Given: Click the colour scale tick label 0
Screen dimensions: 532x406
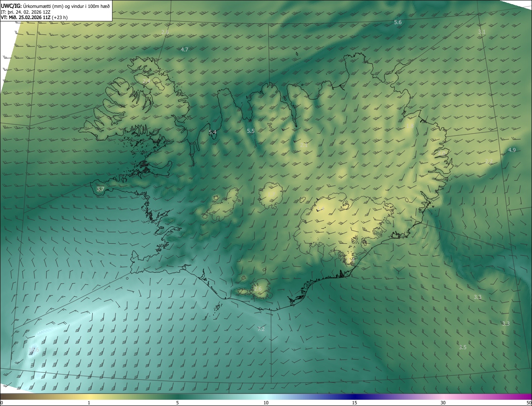Looking at the screenshot, I should click(x=1, y=403).
